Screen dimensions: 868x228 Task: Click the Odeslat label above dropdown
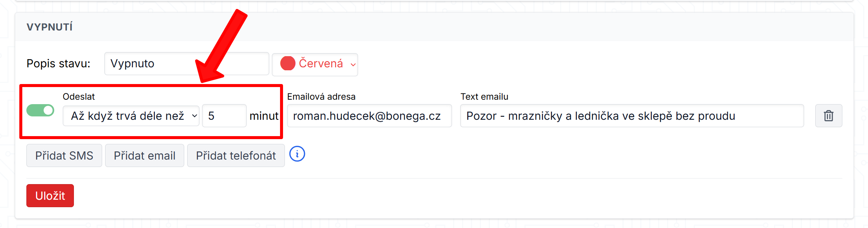click(x=79, y=97)
